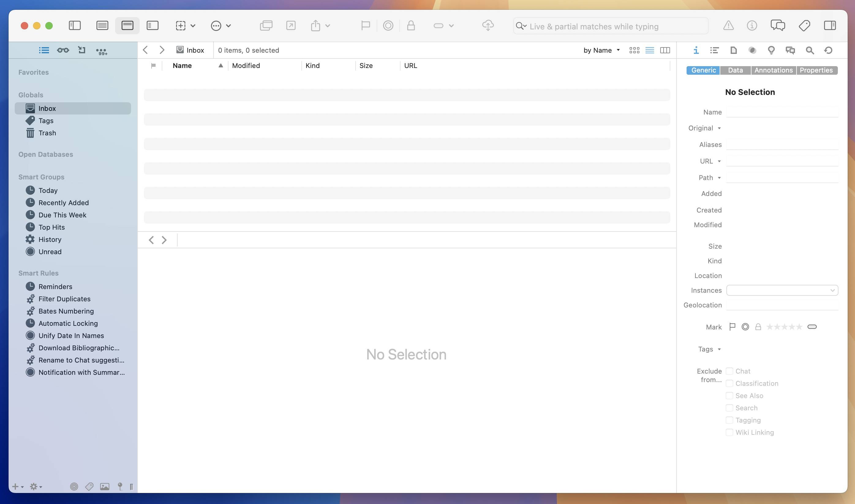
Task: Click the open externally arrow icon
Action: [x=291, y=25]
